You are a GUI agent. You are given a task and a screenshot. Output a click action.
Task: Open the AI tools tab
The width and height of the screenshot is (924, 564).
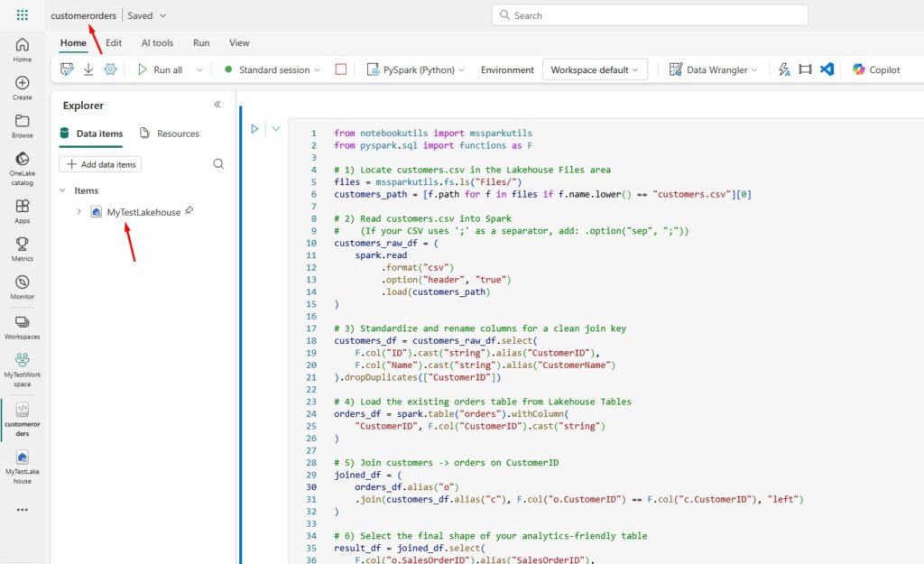(157, 43)
